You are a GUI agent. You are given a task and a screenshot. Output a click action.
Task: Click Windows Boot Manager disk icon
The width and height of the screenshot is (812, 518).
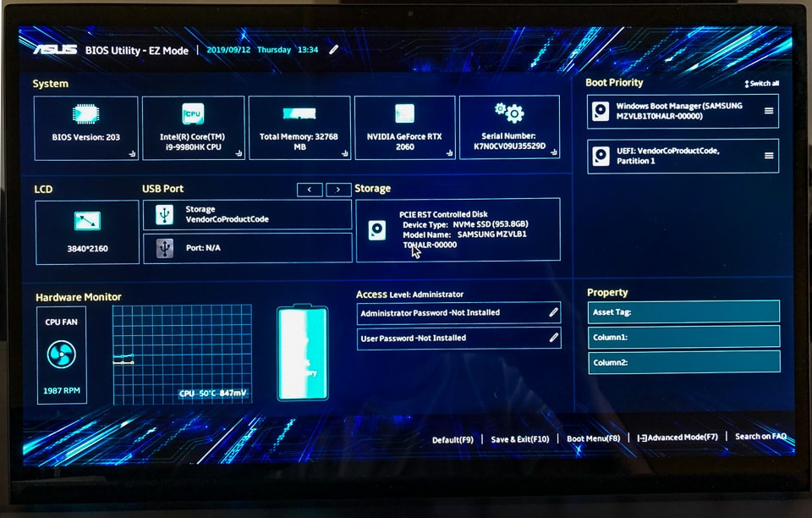click(x=601, y=111)
